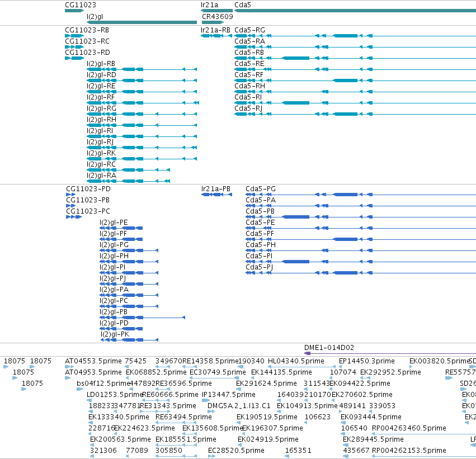Viewport: 476px width, 459px height.
Task: Pick protein Cda5-PE
Action: (260, 223)
